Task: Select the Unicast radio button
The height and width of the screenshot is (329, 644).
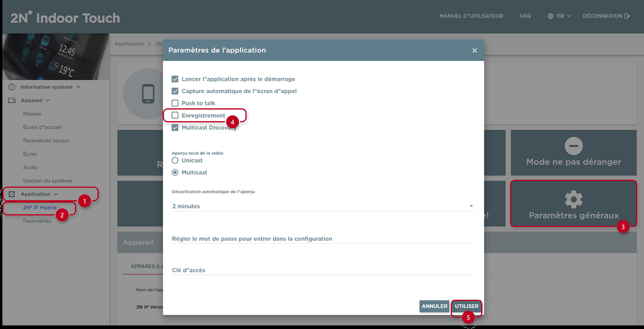Action: point(175,160)
